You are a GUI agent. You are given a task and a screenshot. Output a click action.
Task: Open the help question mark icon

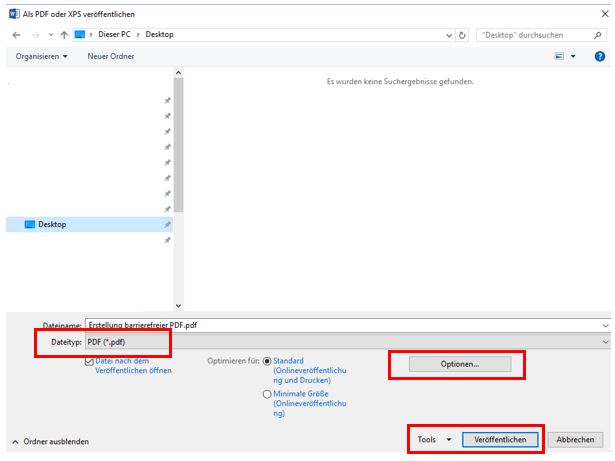pyautogui.click(x=600, y=56)
